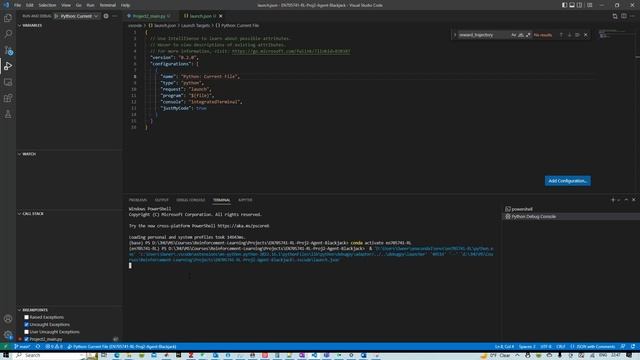Open the Windows Start button
The width and height of the screenshot is (640, 360).
(x=6, y=356)
